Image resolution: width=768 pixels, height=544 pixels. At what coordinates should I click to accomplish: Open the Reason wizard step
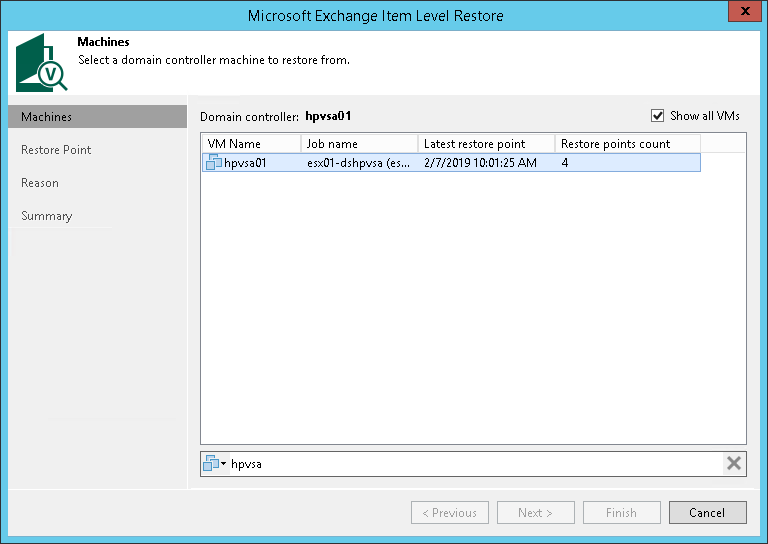[x=40, y=183]
